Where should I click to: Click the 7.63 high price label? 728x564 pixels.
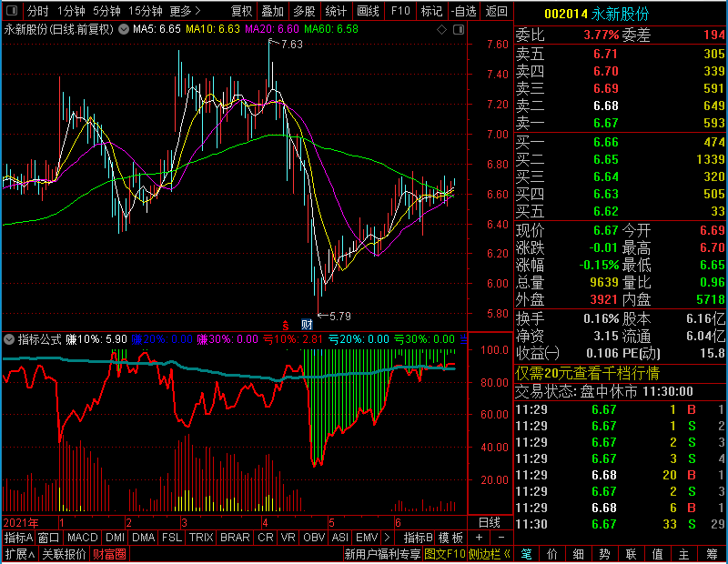pos(291,45)
